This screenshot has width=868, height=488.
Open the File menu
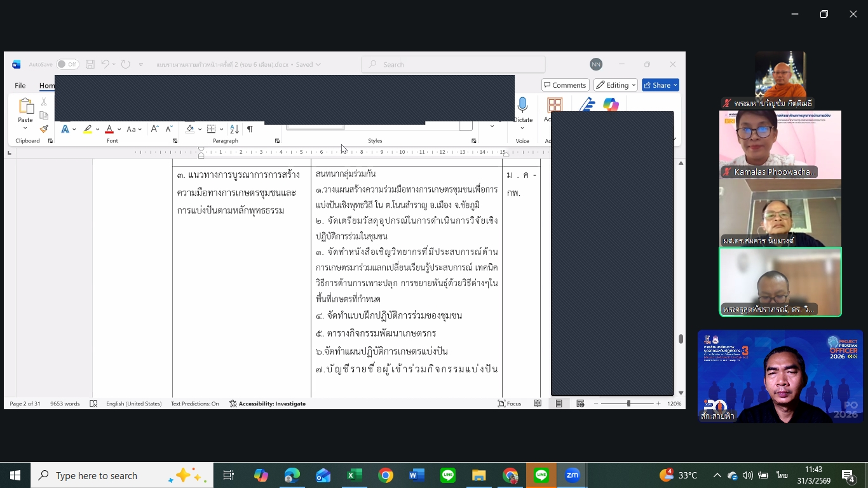20,85
